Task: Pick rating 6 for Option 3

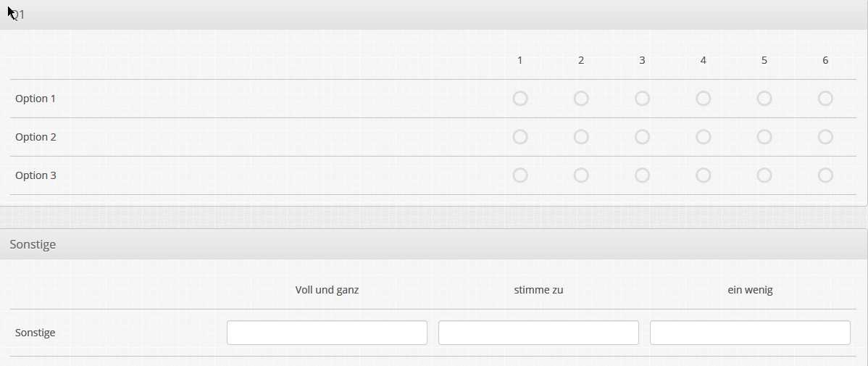Action: pyautogui.click(x=825, y=175)
